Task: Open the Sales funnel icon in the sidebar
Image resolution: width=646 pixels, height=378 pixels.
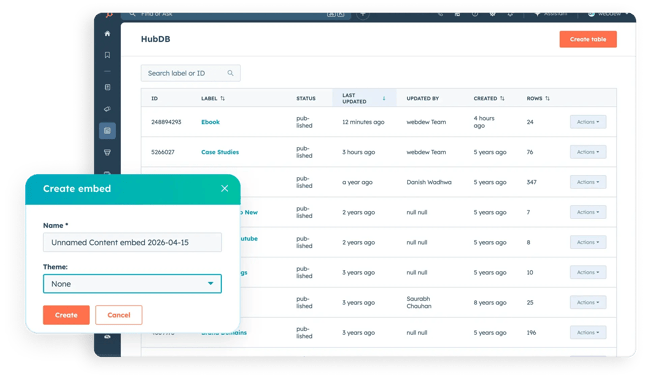Action: [107, 153]
